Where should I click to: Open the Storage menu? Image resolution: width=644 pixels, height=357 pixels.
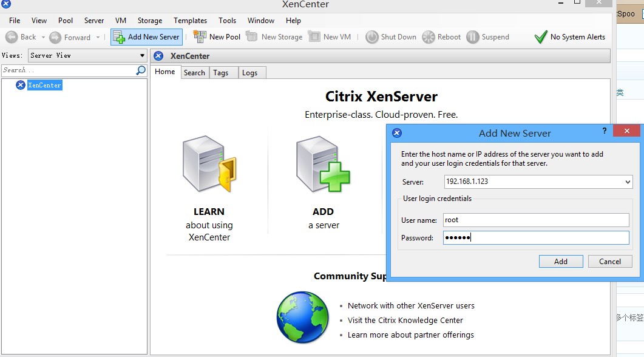(x=150, y=21)
